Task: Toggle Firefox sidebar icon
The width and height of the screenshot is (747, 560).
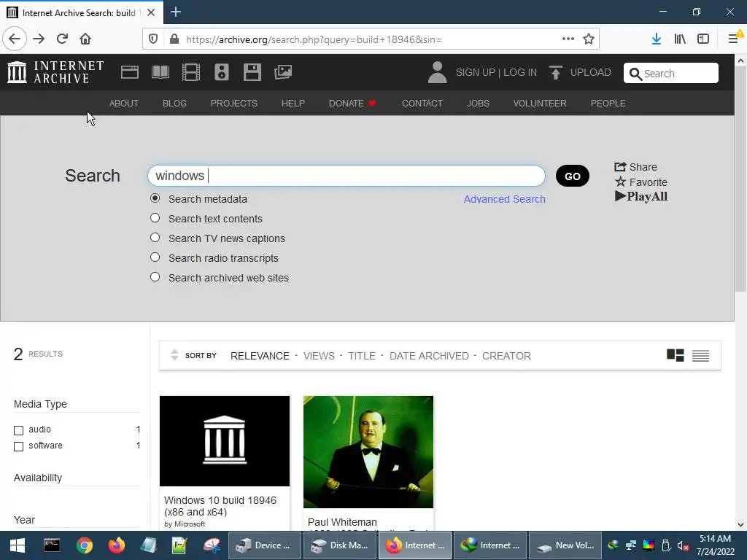Action: pos(703,39)
